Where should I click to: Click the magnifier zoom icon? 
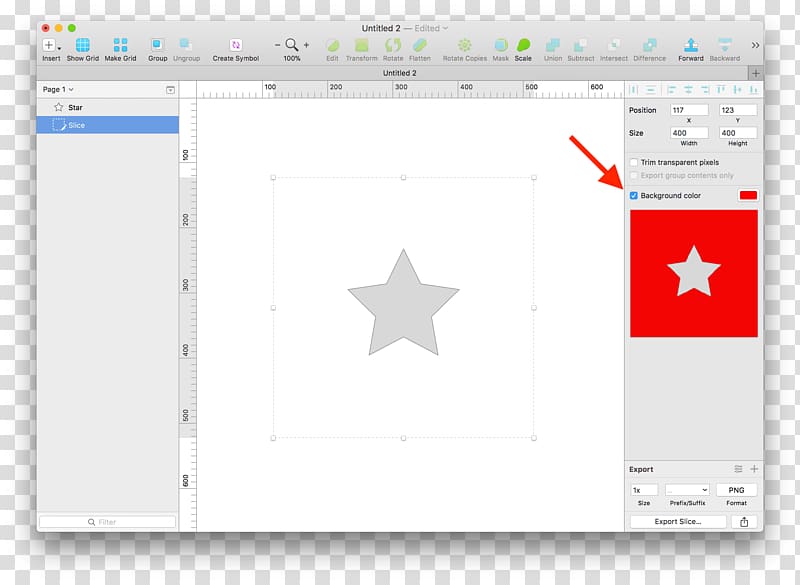(x=292, y=45)
